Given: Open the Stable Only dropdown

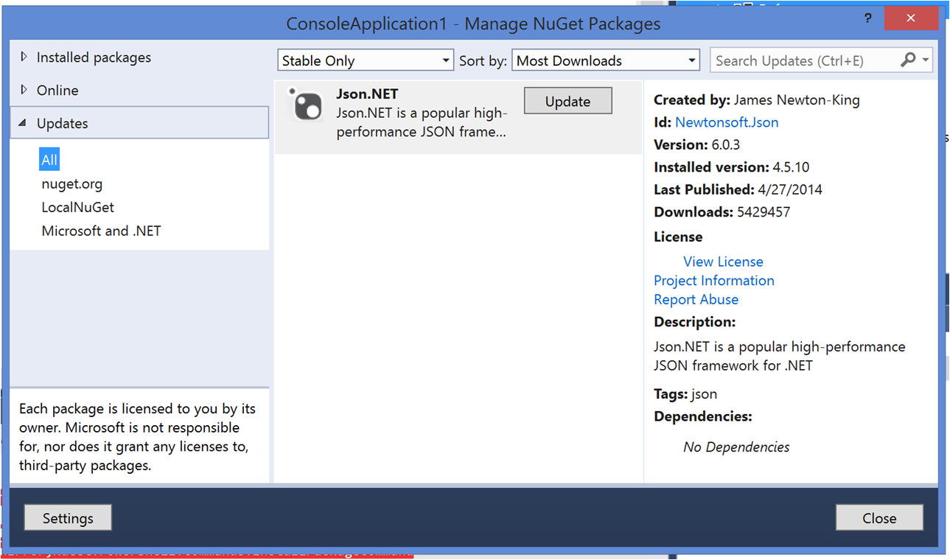Looking at the screenshot, I should [366, 61].
